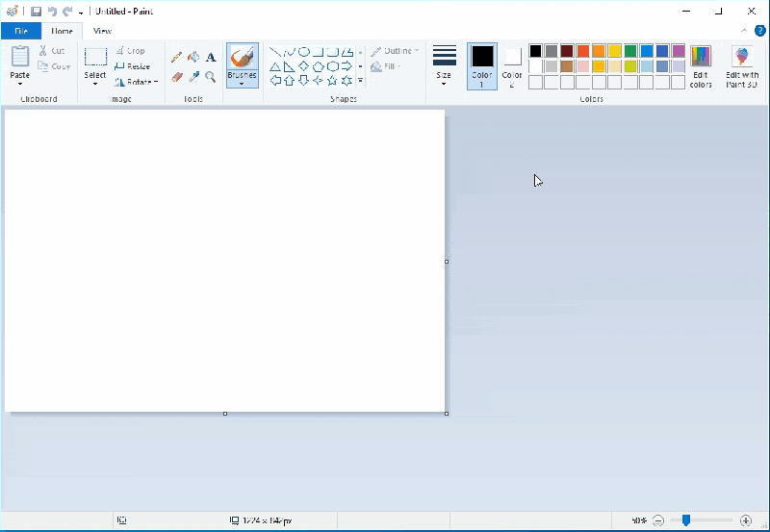Click the Crop button

click(x=131, y=51)
